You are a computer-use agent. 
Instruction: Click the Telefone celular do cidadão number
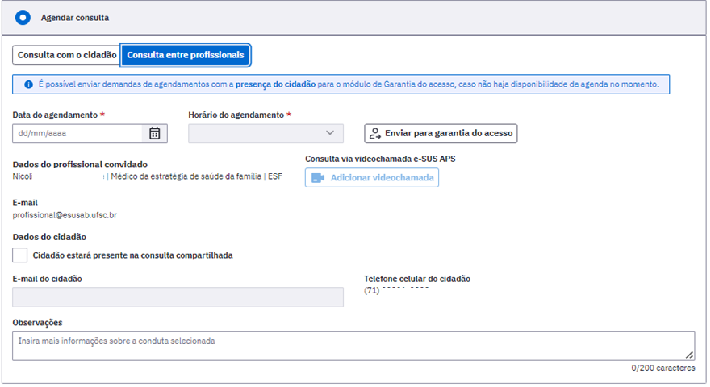tap(397, 291)
